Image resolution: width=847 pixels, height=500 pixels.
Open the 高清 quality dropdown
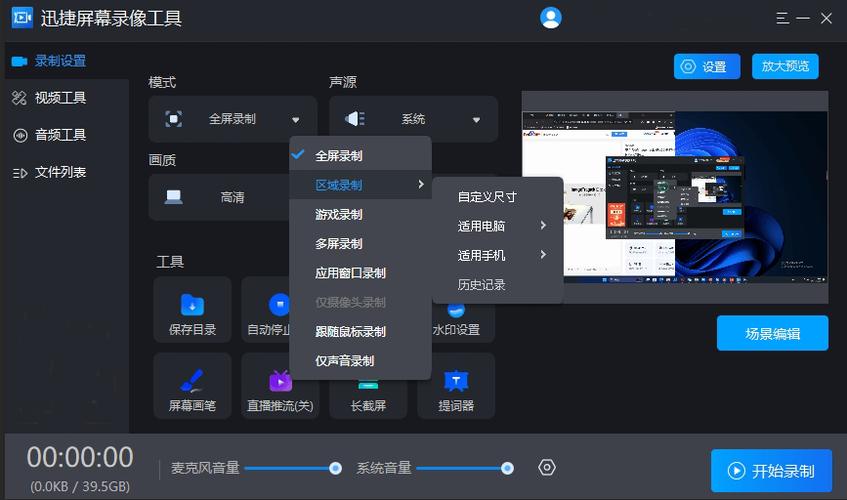click(219, 197)
